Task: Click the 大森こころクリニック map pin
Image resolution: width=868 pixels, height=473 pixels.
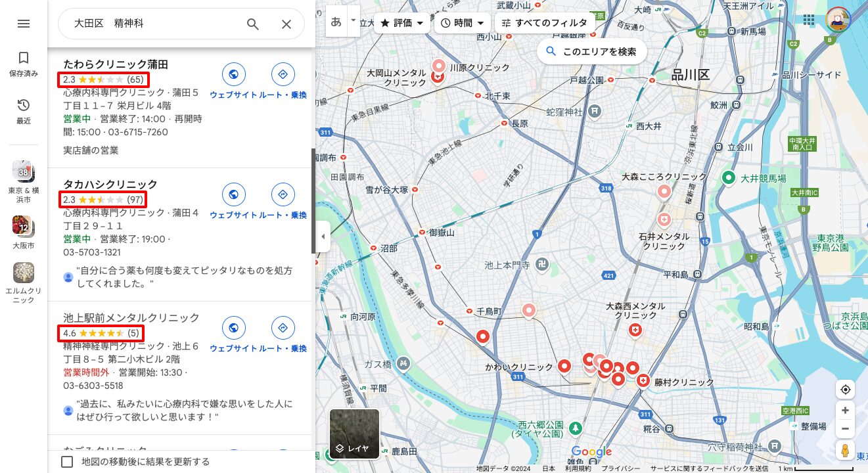Action: 664,192
